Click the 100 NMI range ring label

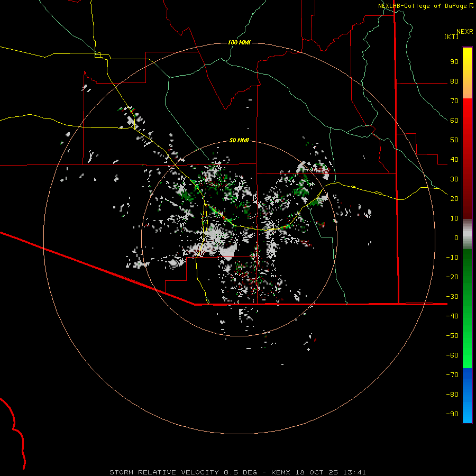tap(239, 42)
